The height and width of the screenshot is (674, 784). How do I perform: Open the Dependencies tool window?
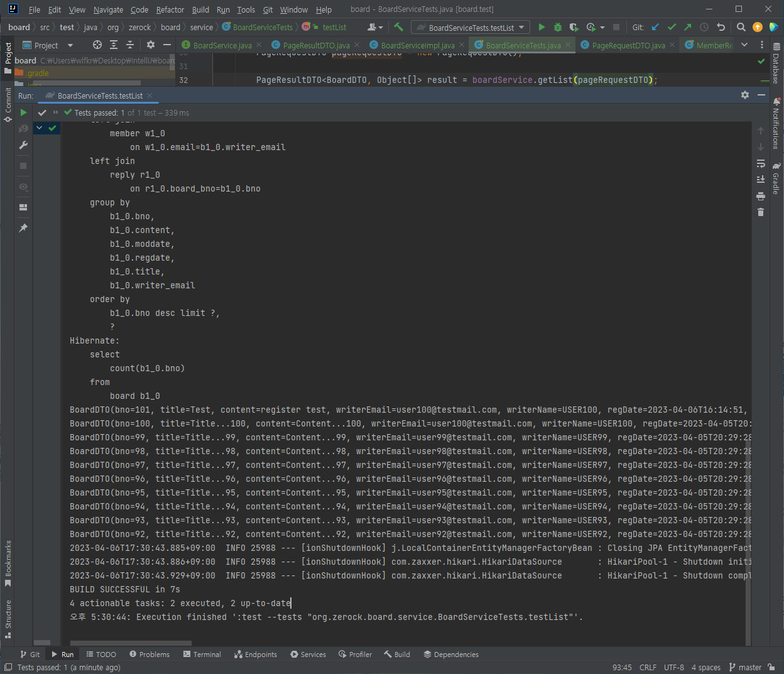coord(451,654)
